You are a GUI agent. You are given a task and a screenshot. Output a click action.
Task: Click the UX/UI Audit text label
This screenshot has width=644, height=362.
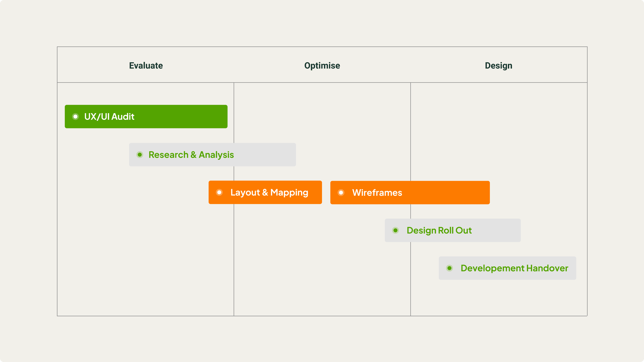109,117
